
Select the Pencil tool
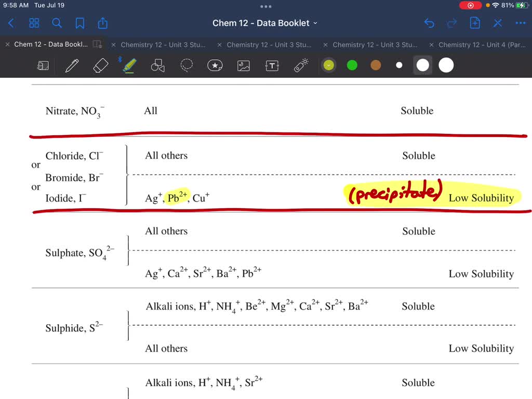coord(72,65)
